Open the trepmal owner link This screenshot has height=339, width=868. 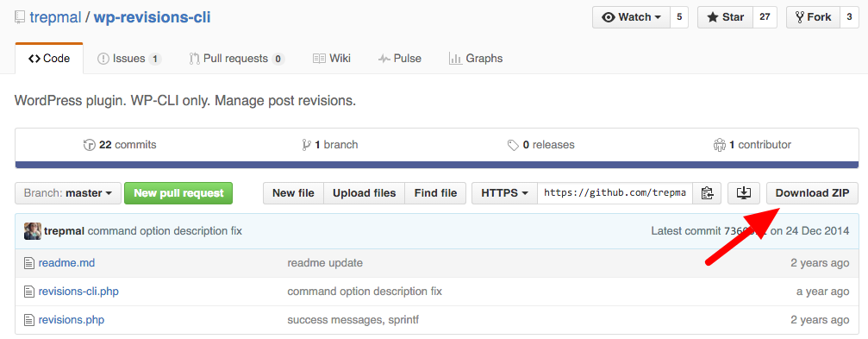click(54, 17)
